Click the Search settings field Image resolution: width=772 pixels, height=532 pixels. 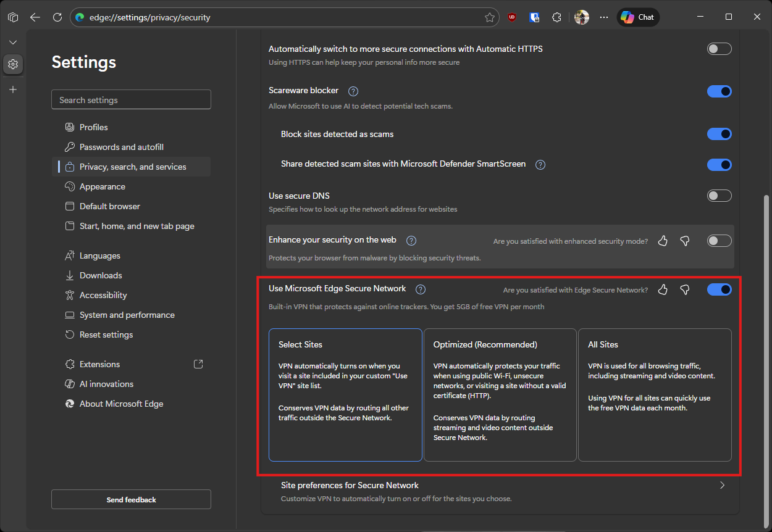131,100
